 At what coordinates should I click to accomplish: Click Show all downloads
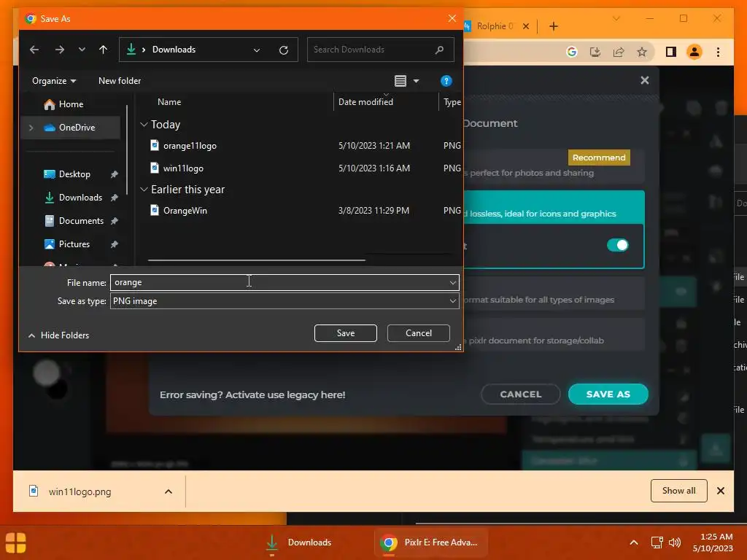point(678,491)
